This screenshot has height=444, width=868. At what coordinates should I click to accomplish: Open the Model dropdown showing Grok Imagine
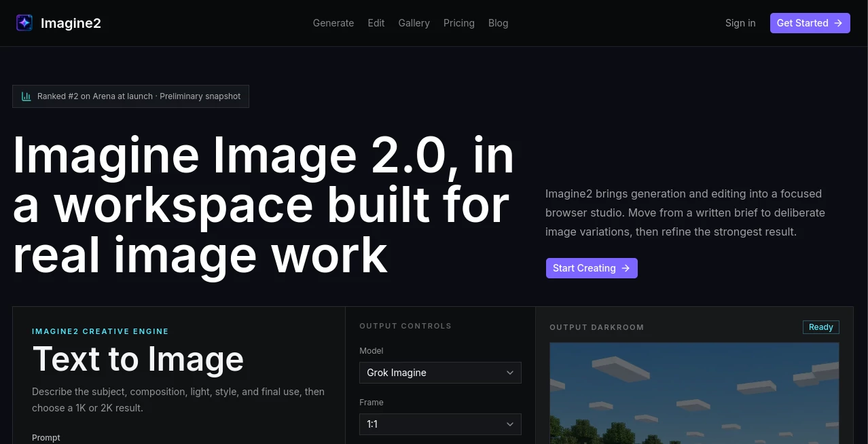point(440,373)
